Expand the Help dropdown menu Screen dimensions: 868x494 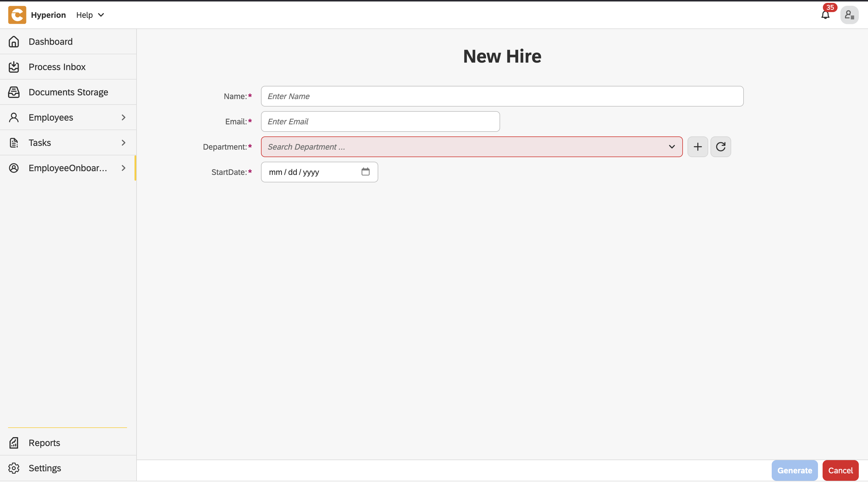click(90, 15)
